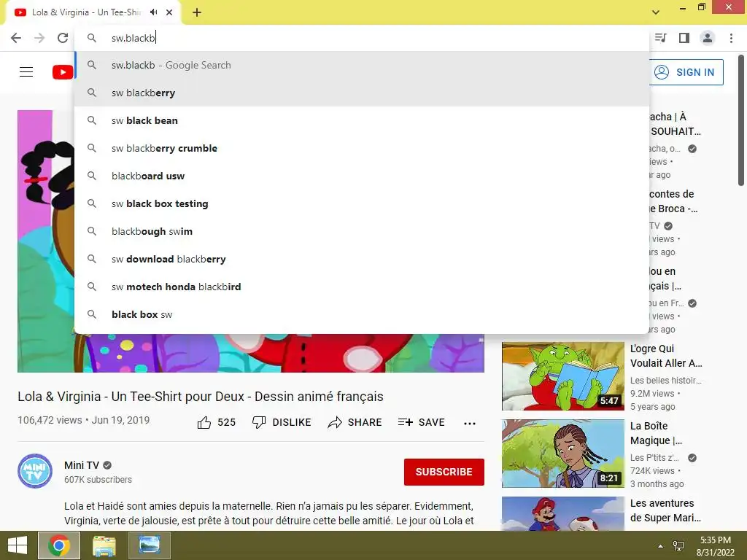This screenshot has width=747, height=560.
Task: Open the taskbar clock showing 5:35 PM
Action: point(715,546)
